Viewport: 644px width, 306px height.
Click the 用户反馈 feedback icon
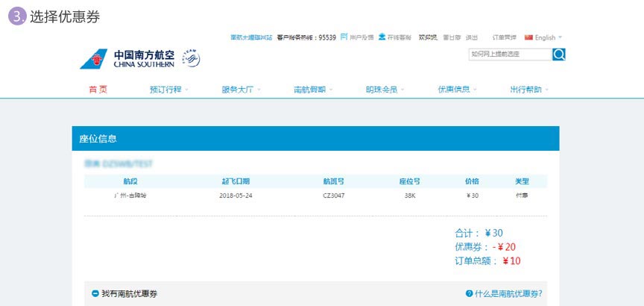(x=344, y=37)
